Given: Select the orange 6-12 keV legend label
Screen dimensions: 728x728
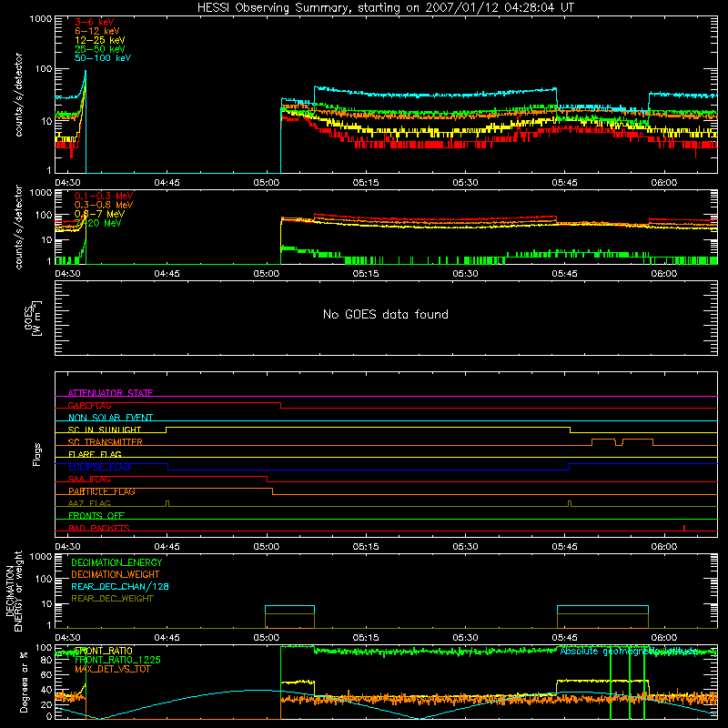Looking at the screenshot, I should pos(97,31).
